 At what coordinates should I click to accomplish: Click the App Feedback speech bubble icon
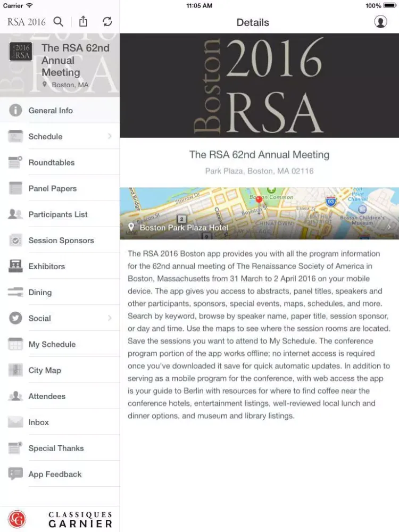15,474
